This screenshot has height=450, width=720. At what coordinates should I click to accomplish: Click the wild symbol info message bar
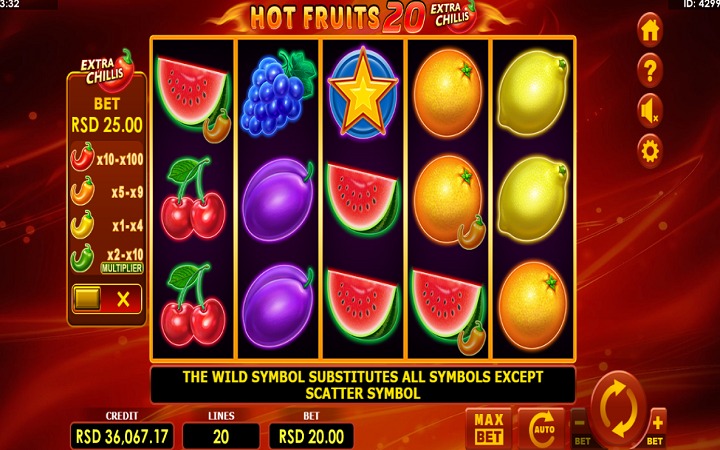coord(363,385)
